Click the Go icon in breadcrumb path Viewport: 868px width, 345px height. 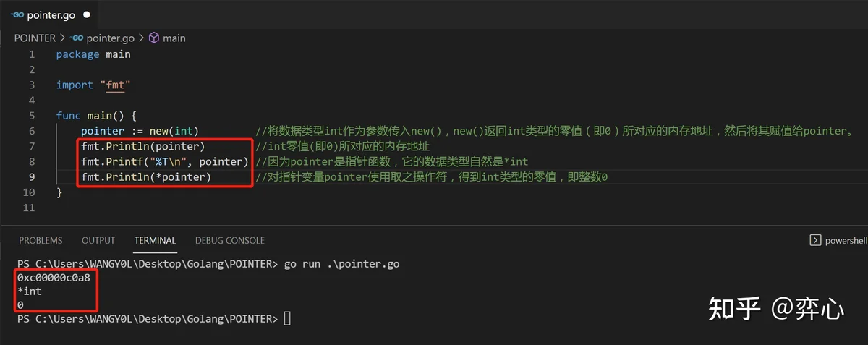click(77, 38)
